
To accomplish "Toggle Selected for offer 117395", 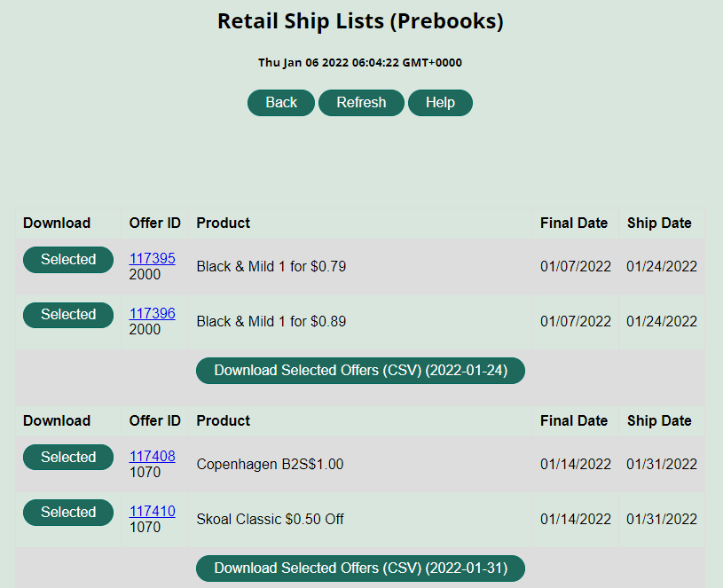I will tap(68, 260).
